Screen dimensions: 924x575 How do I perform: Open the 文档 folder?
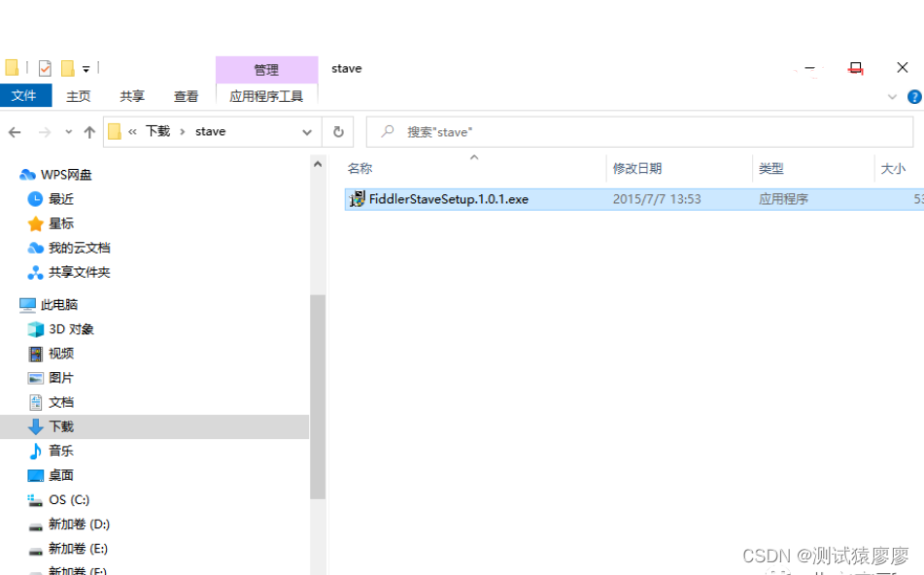[60, 402]
